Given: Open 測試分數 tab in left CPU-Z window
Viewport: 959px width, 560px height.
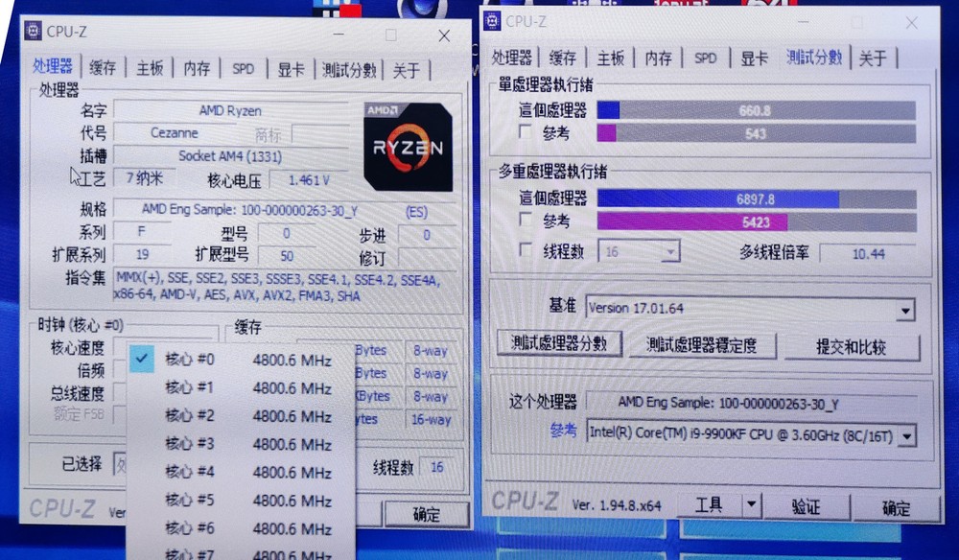Looking at the screenshot, I should pos(349,70).
